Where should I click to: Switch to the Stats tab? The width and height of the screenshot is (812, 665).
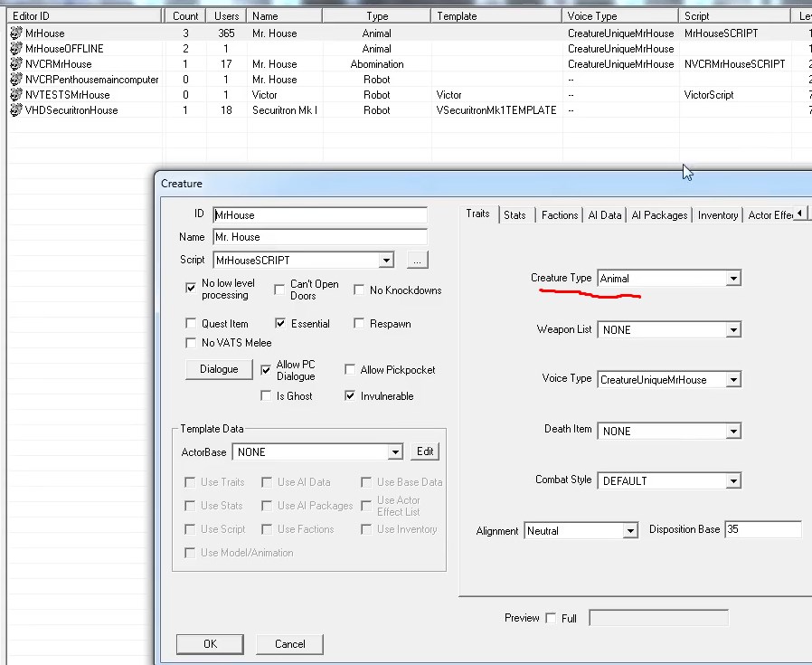(515, 215)
